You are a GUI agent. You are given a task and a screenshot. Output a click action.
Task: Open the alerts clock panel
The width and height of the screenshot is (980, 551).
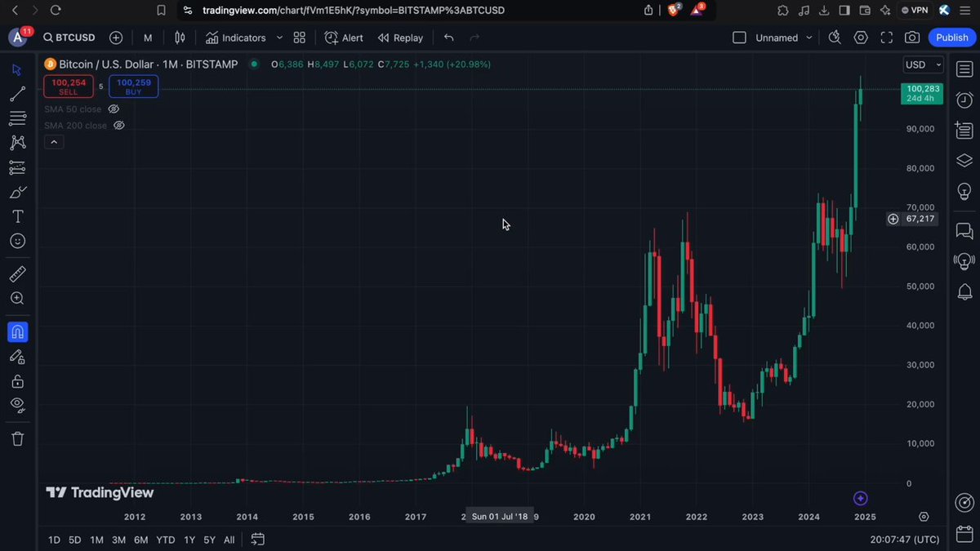[x=964, y=100]
